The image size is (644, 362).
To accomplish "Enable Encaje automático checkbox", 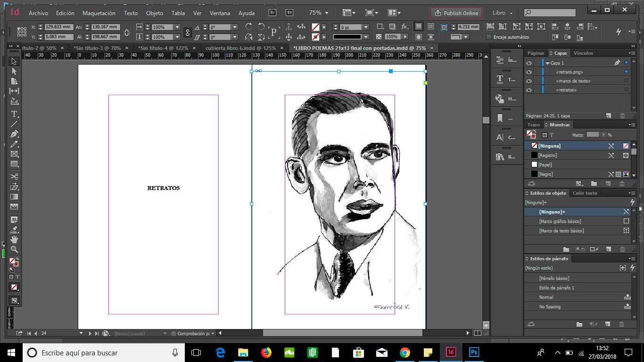I will click(x=489, y=37).
